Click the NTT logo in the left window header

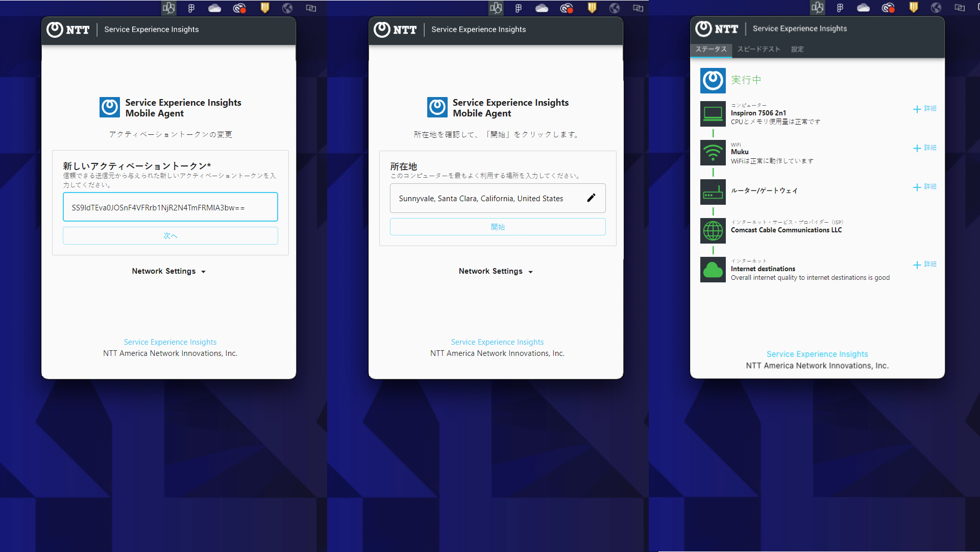click(x=68, y=30)
